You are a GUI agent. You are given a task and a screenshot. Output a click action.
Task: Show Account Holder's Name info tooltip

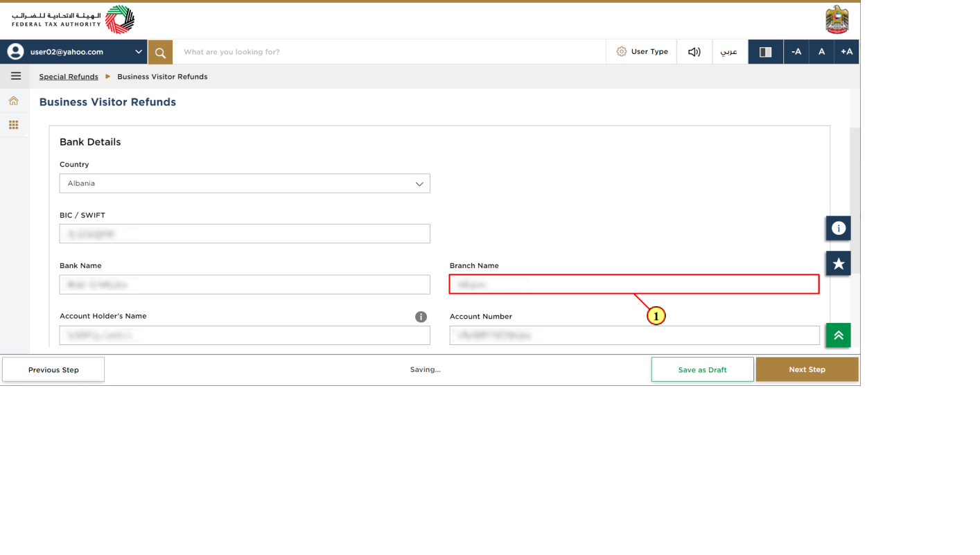click(x=421, y=317)
